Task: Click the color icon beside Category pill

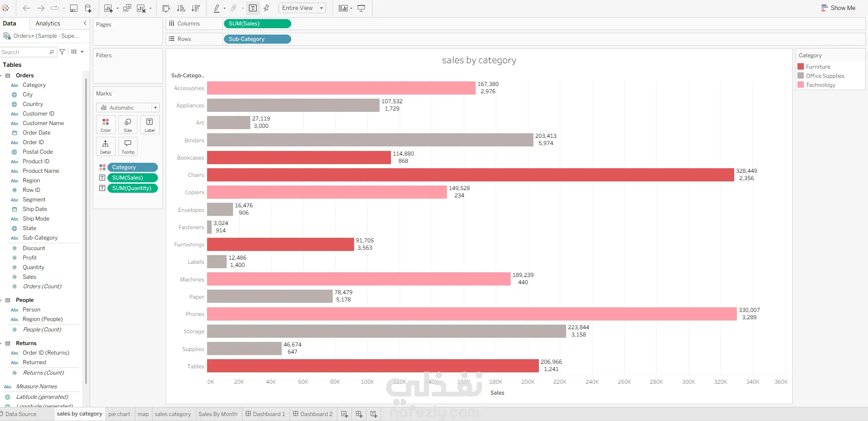Action: pyautogui.click(x=102, y=167)
